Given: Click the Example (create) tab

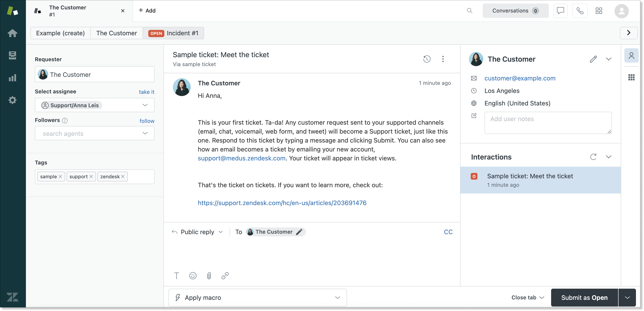Looking at the screenshot, I should [60, 33].
